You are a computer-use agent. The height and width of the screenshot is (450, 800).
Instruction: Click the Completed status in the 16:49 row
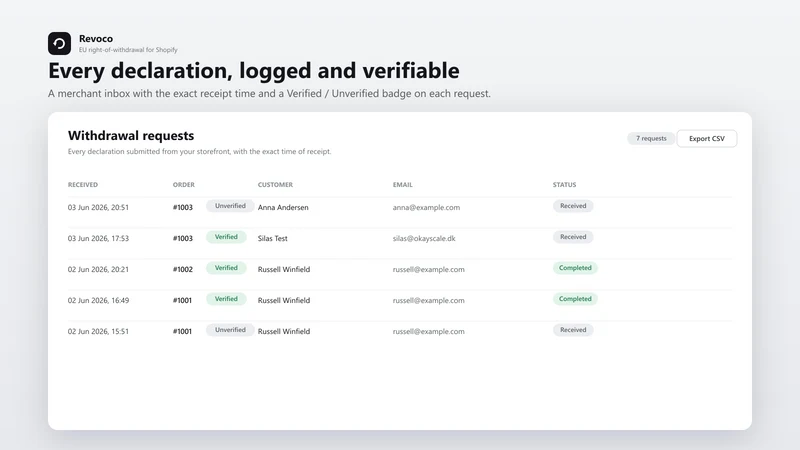[x=575, y=299]
